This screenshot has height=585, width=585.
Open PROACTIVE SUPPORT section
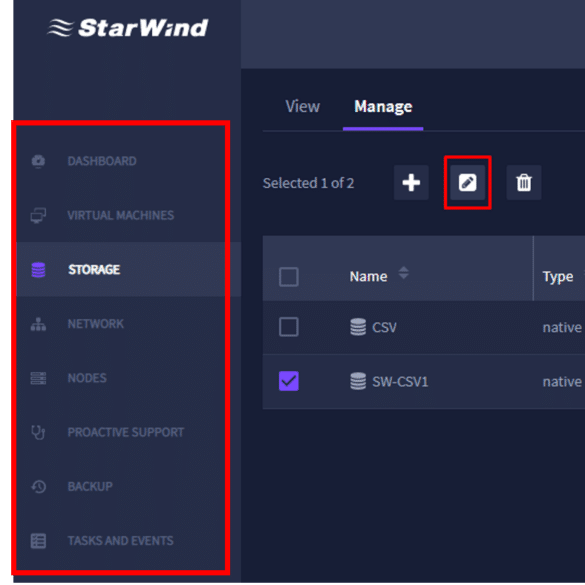[x=126, y=432]
